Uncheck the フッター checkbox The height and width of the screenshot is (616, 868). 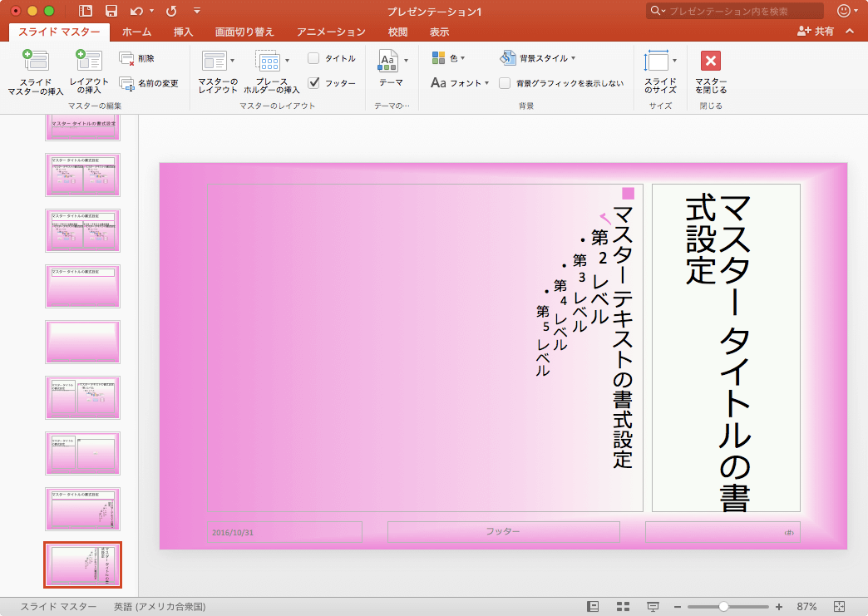[313, 83]
